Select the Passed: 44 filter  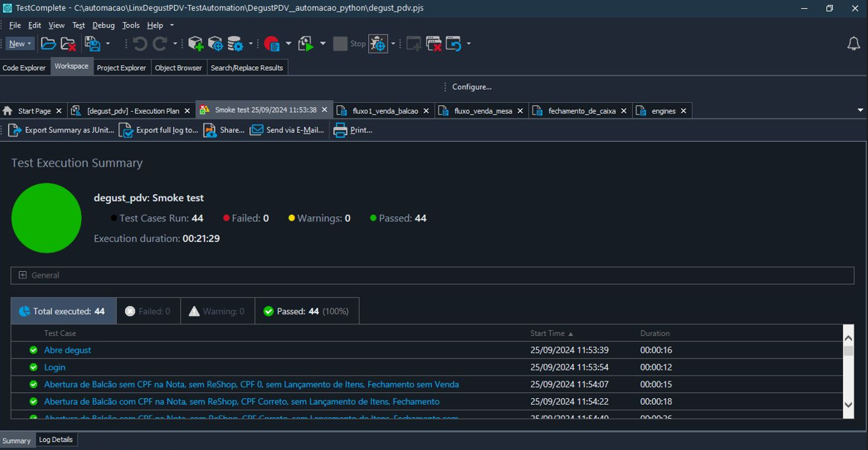point(307,311)
